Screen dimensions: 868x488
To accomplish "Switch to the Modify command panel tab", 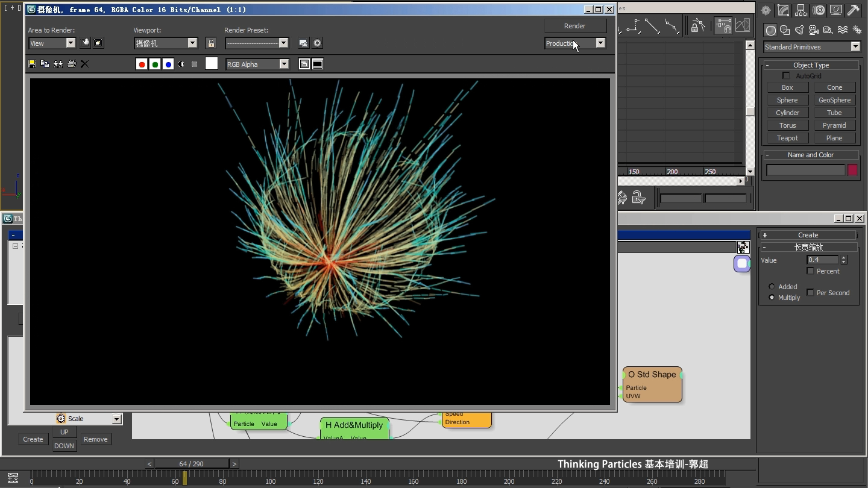I will click(784, 10).
